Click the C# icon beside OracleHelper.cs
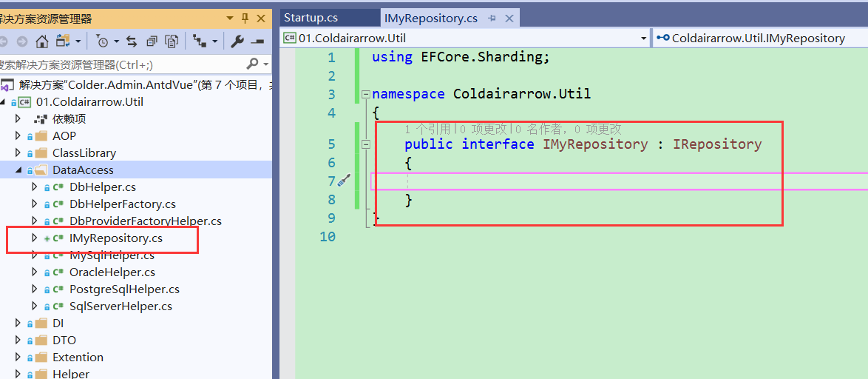Image resolution: width=868 pixels, height=379 pixels. point(58,272)
